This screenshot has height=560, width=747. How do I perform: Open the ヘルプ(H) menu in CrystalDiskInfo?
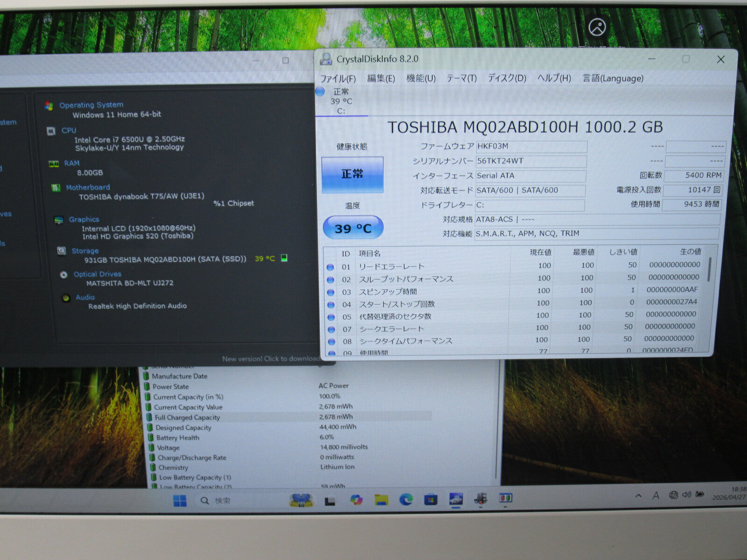tap(554, 78)
